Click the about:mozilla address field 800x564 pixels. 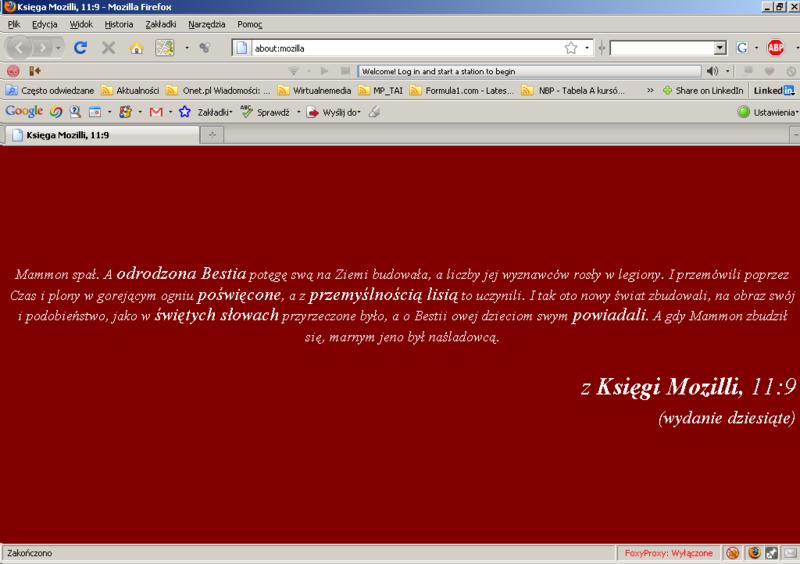coord(400,47)
